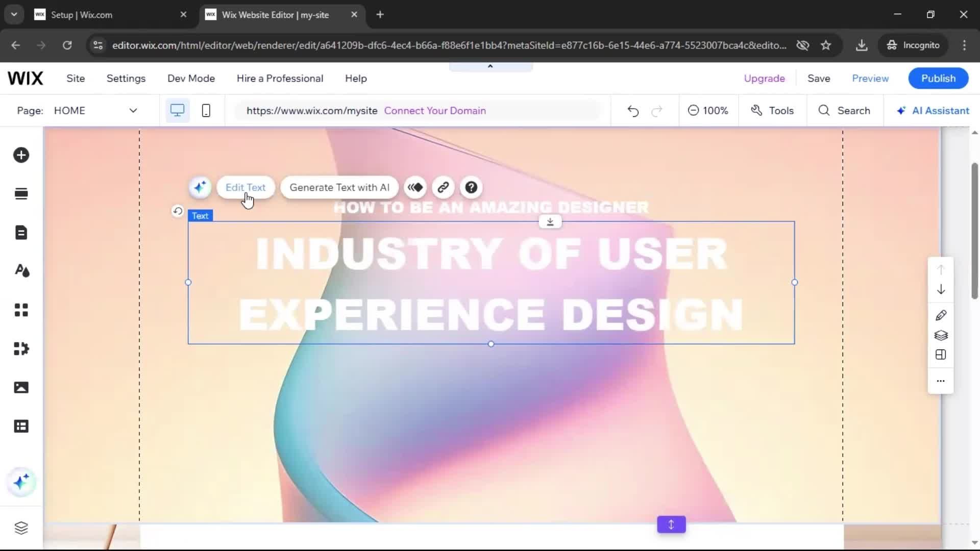Undo the last action
Screen dimensions: 980x551
point(633,111)
